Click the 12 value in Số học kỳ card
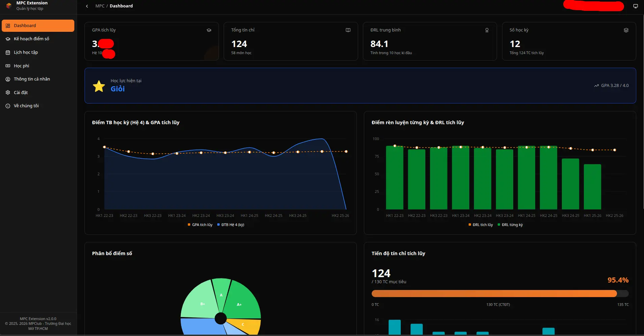The image size is (644, 336). coord(515,44)
